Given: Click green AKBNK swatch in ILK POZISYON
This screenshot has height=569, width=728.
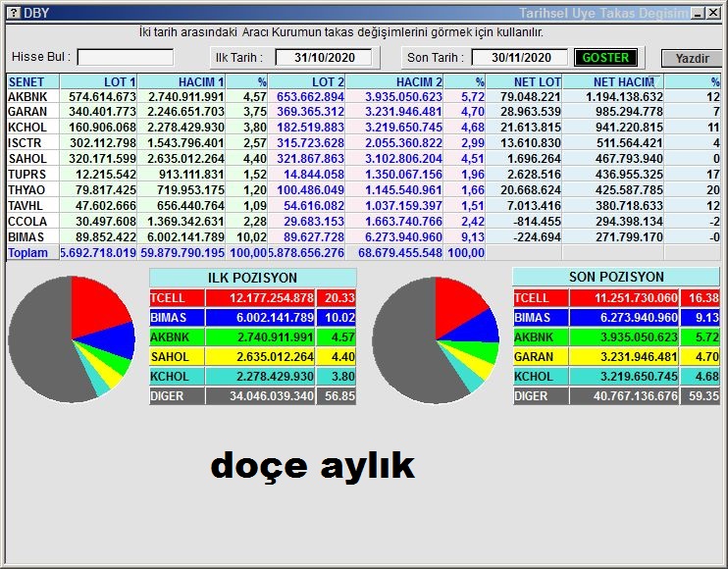Looking at the screenshot, I should (177, 337).
